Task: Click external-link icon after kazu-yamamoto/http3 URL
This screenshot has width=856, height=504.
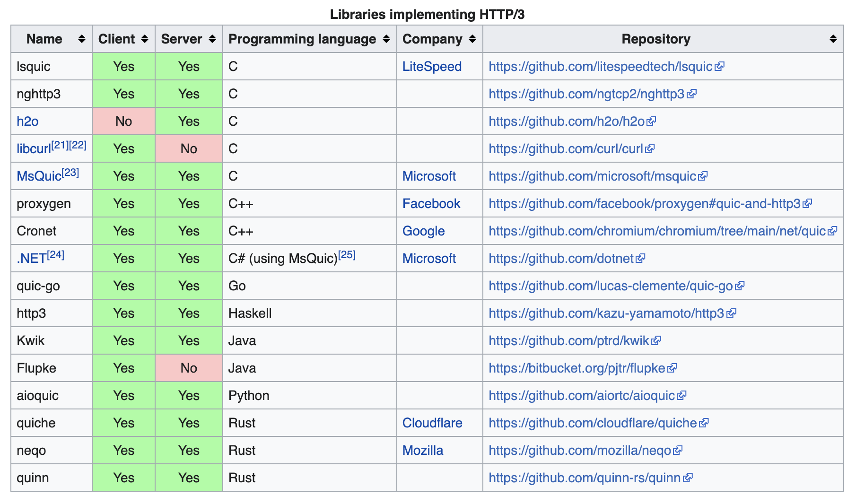Action: point(732,313)
